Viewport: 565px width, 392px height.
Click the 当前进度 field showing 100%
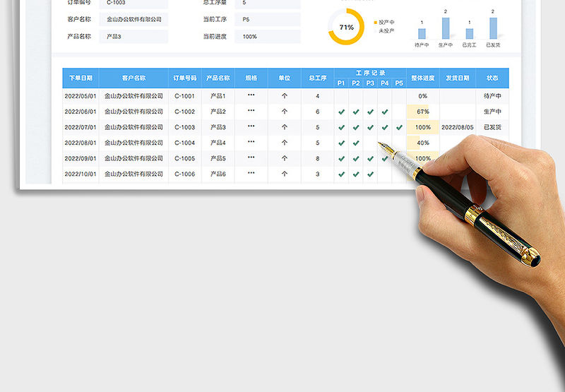(x=268, y=36)
